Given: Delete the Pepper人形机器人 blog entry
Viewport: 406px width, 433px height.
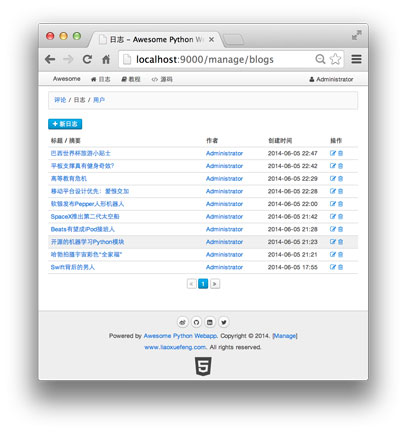Looking at the screenshot, I should [x=340, y=204].
